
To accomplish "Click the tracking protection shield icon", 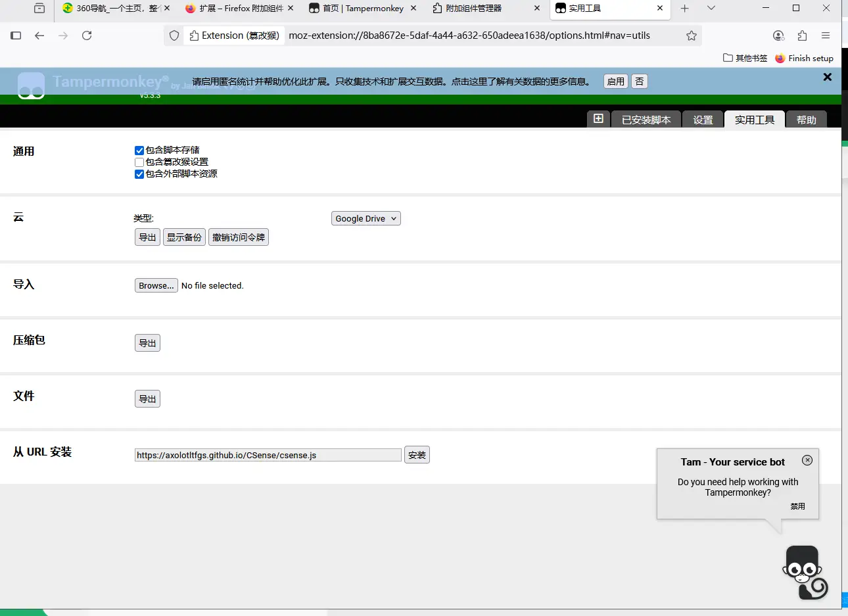I will click(174, 36).
